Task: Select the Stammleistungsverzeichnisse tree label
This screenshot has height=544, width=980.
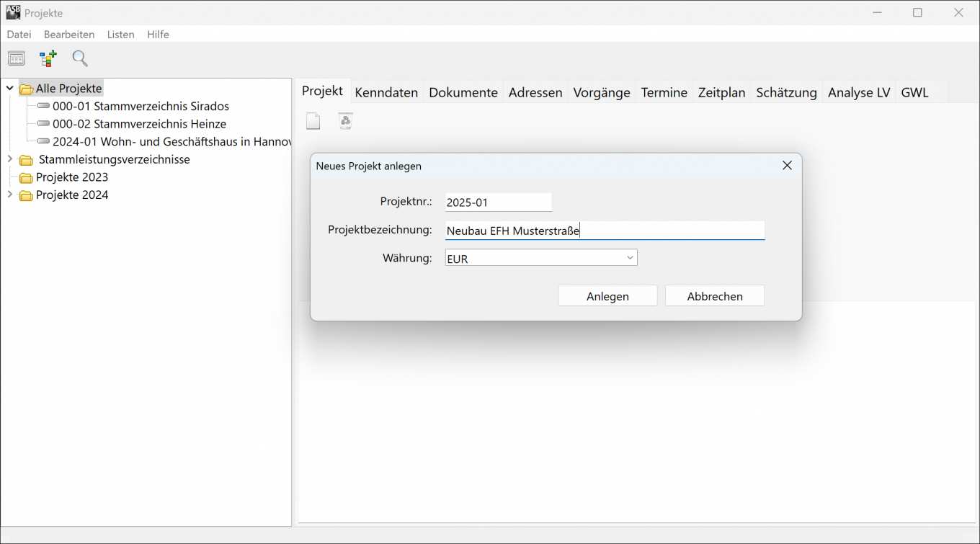Action: (115, 159)
